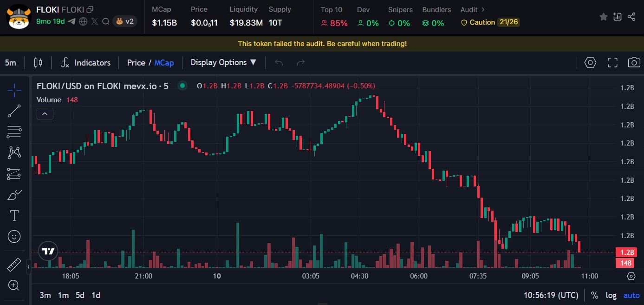Screen dimensions: 644x305
Task: Open the FLOKI website globe icon
Action: (x=83, y=21)
